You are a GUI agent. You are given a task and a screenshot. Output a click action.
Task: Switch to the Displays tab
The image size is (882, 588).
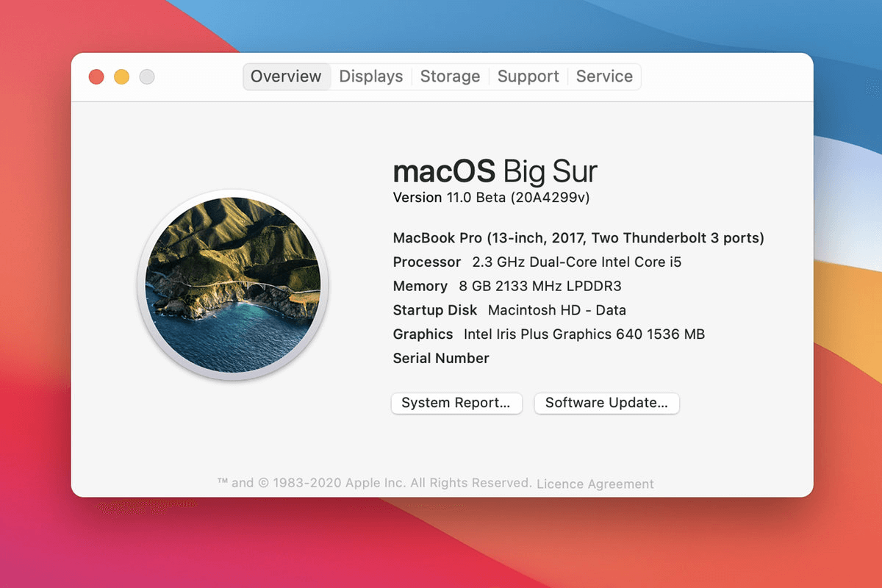pyautogui.click(x=370, y=76)
